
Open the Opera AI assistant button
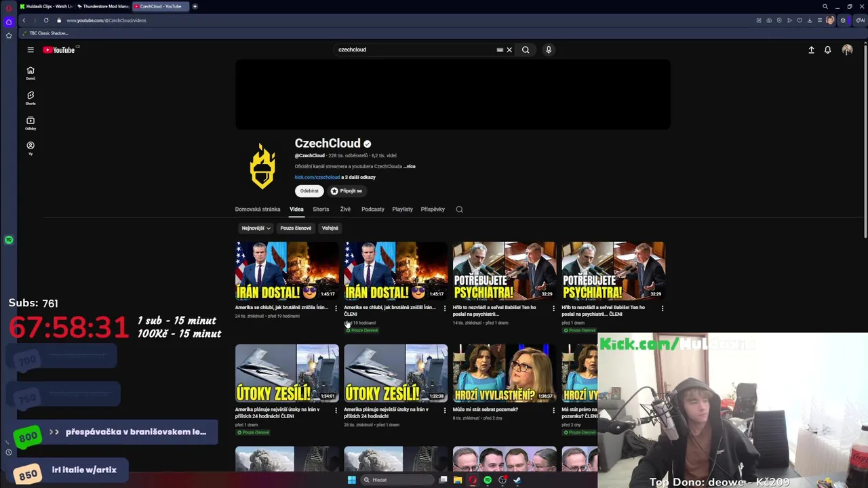pos(860,20)
